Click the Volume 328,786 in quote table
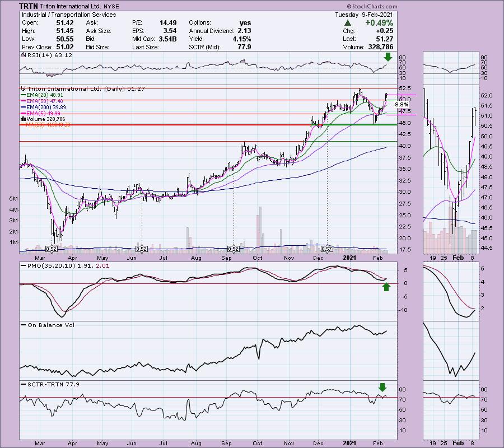Image resolution: width=504 pixels, height=448 pixels. (381, 47)
